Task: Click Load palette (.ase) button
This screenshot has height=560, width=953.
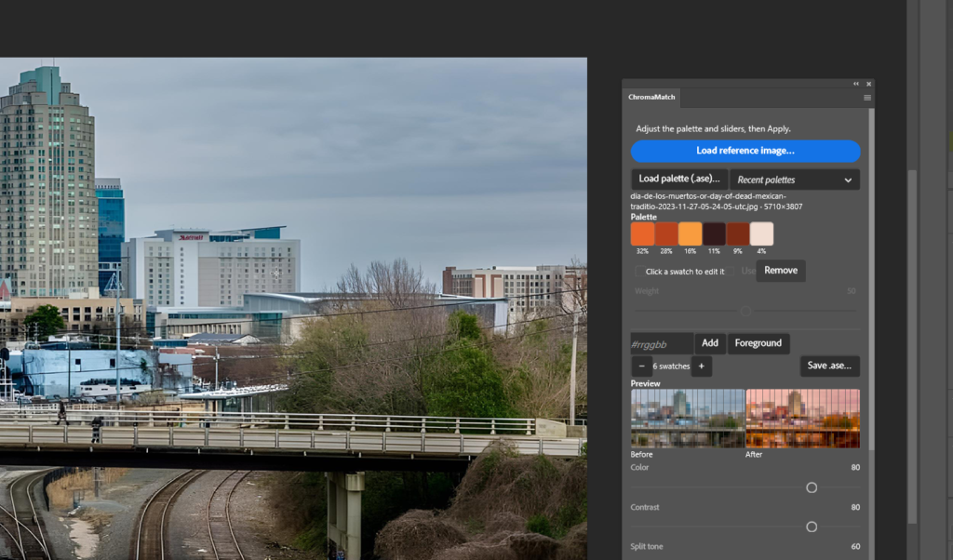Action: [x=678, y=180]
